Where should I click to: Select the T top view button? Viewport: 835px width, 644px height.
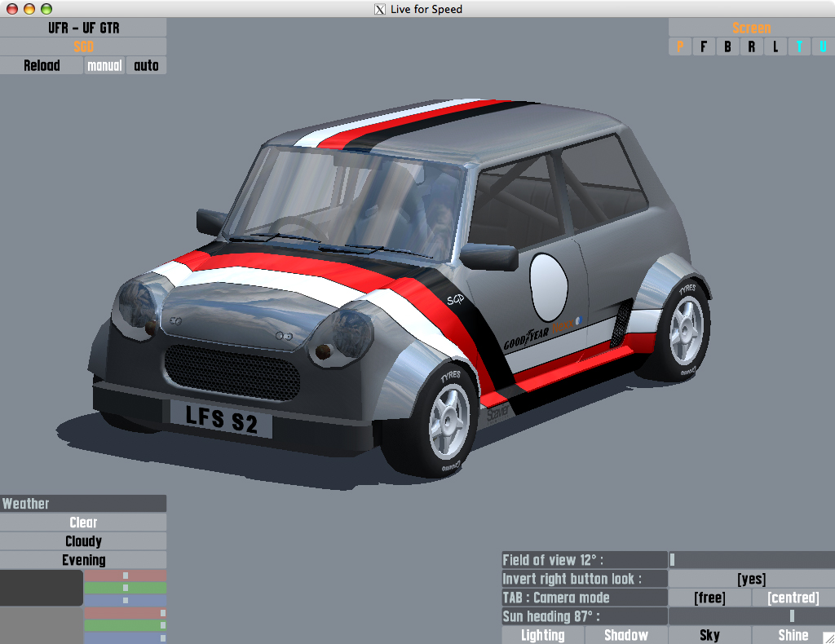(799, 46)
